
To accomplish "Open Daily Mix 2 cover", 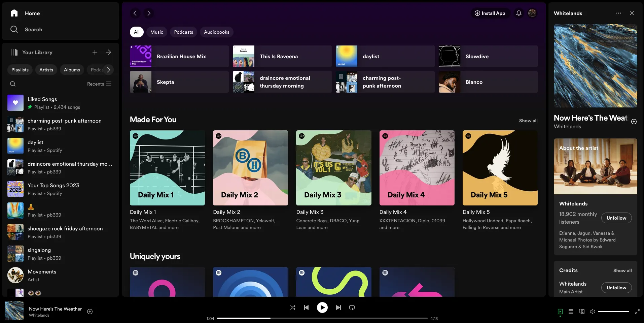I will click(250, 168).
